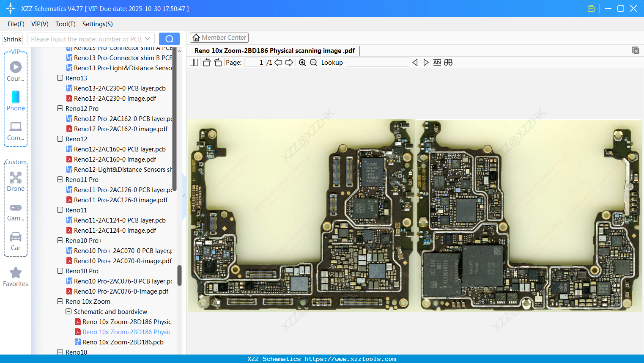Collapse the Reno 10x Zoom tree node
644x363 pixels.
click(x=60, y=302)
